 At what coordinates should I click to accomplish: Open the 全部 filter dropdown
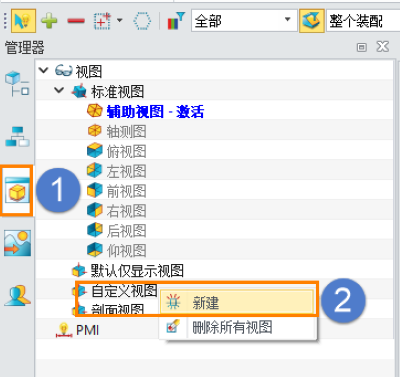244,21
